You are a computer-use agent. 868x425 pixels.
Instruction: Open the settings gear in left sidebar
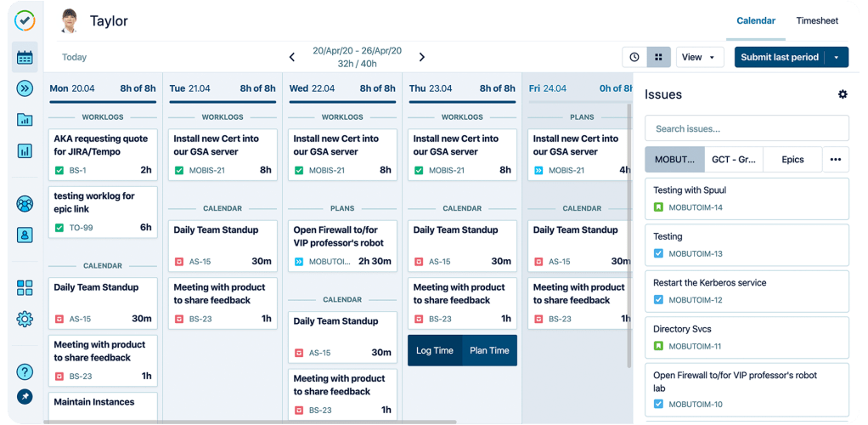[x=25, y=319]
